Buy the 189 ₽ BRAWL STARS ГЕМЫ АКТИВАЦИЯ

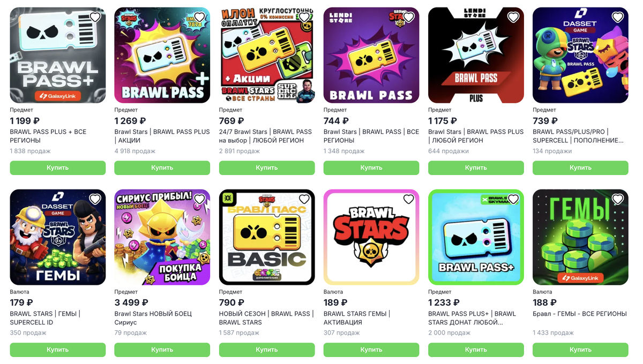(x=371, y=350)
